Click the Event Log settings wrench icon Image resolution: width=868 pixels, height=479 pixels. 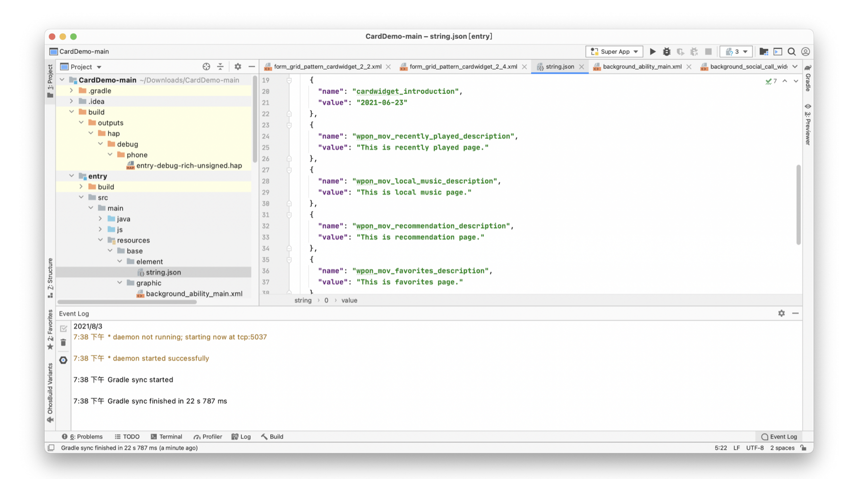63,360
